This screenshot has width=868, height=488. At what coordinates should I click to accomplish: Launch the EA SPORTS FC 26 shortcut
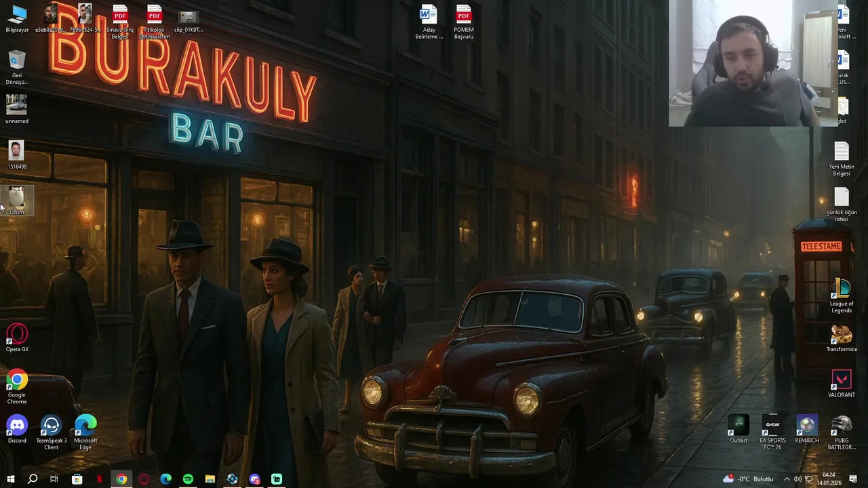(x=773, y=432)
